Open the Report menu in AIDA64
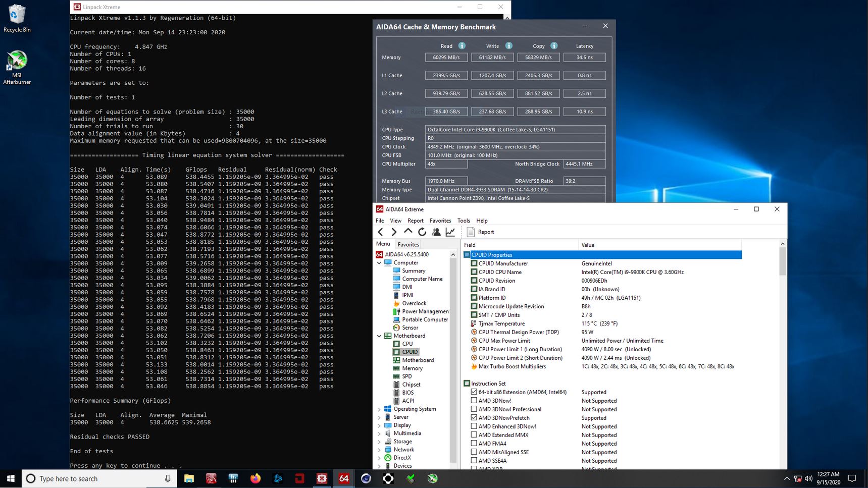 416,221
